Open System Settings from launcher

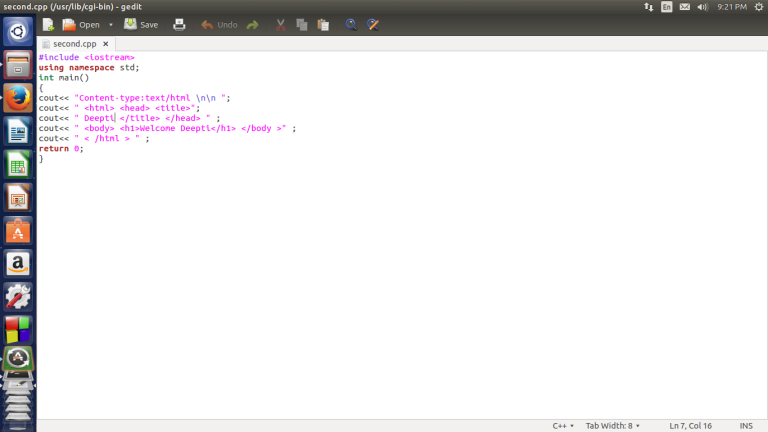[18, 297]
